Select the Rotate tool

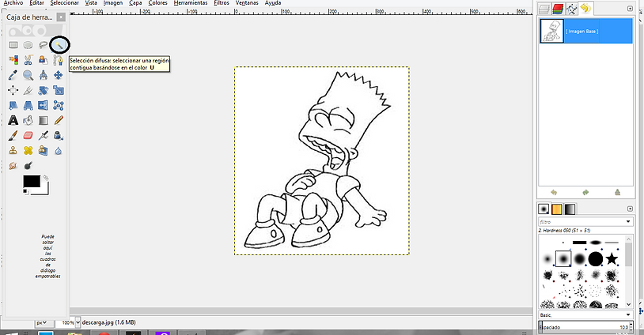(44, 90)
